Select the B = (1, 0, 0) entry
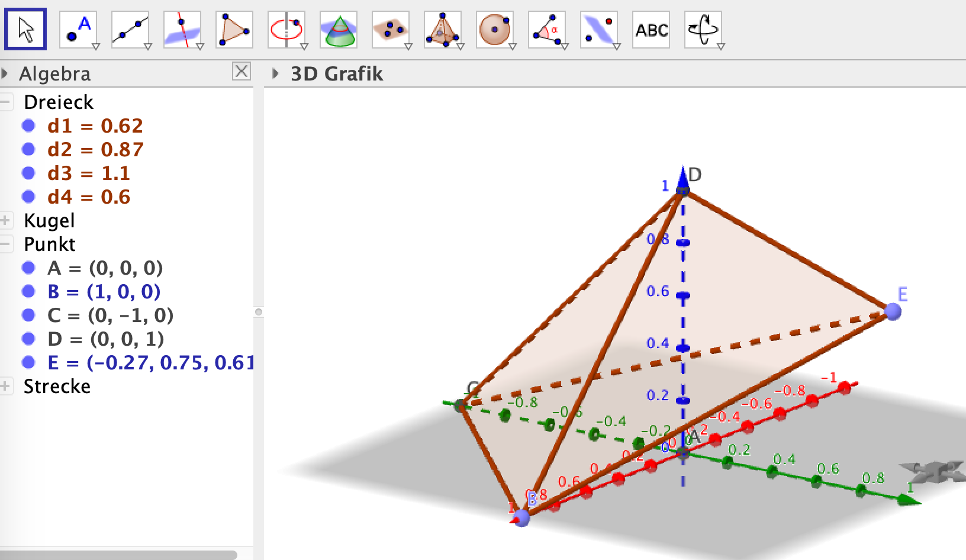The image size is (966, 560). pyautogui.click(x=104, y=291)
